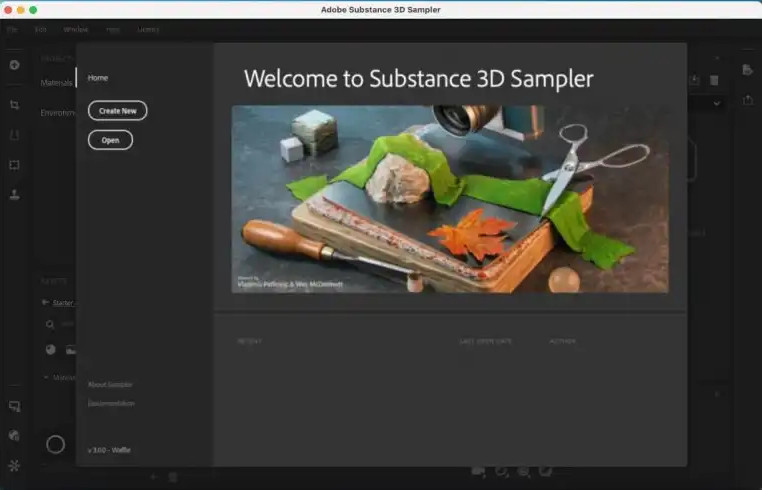762x490 pixels.
Task: Click the trash icon in top right panel
Action: (x=714, y=80)
